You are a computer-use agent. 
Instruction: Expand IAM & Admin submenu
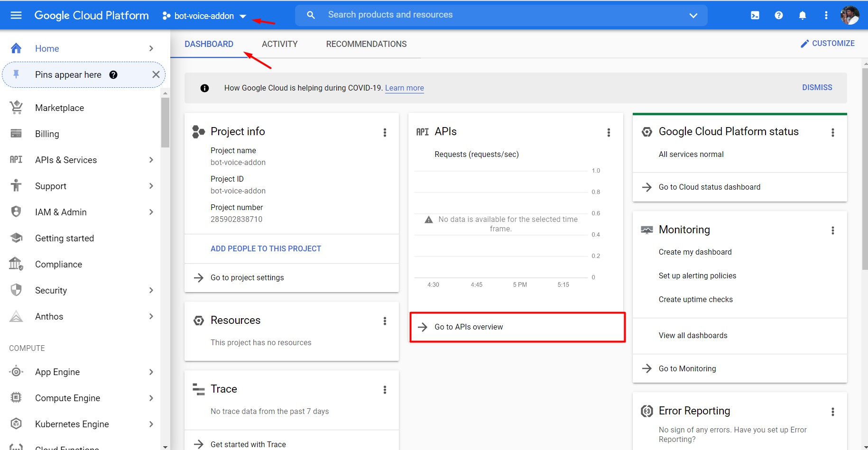(151, 212)
